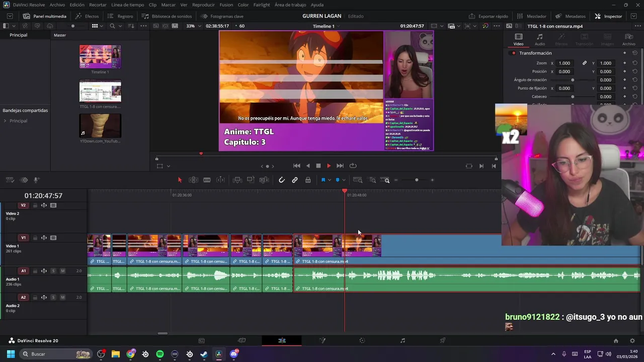Toggle loop playback button
This screenshot has width=644, height=362.
[353, 166]
